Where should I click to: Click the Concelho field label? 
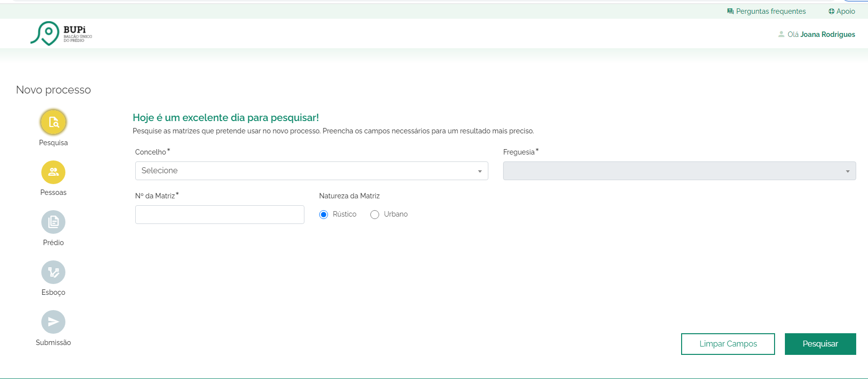150,152
